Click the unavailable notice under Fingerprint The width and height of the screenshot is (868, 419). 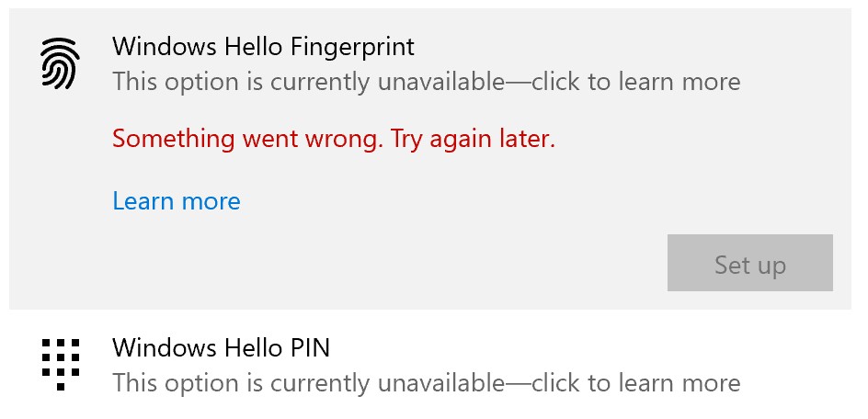click(x=427, y=82)
